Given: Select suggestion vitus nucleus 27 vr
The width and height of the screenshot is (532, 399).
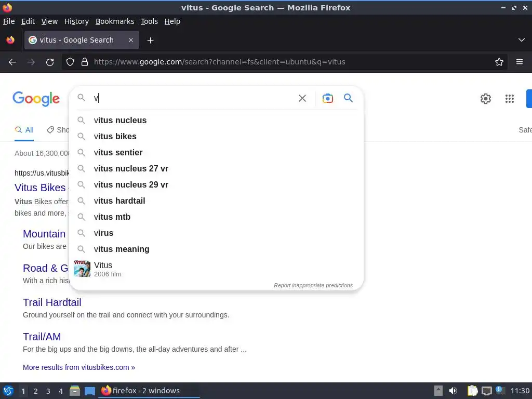Looking at the screenshot, I should pyautogui.click(x=216, y=169).
